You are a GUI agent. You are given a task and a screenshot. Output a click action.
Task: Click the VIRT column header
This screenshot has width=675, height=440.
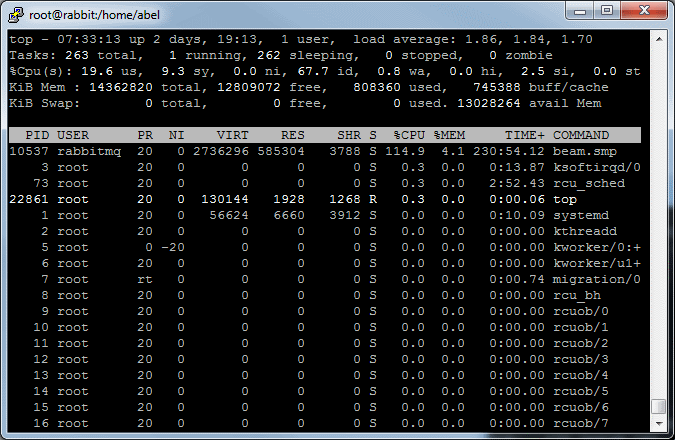[233, 135]
